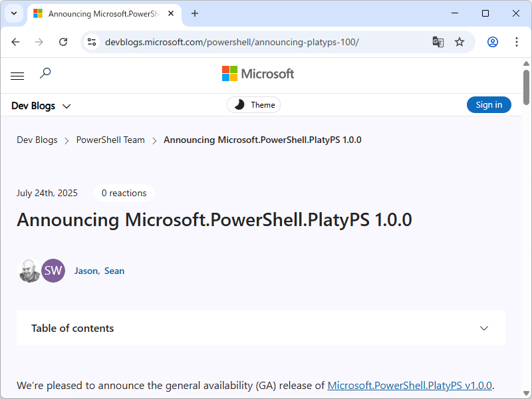Click the Microsoft logo

click(258, 74)
